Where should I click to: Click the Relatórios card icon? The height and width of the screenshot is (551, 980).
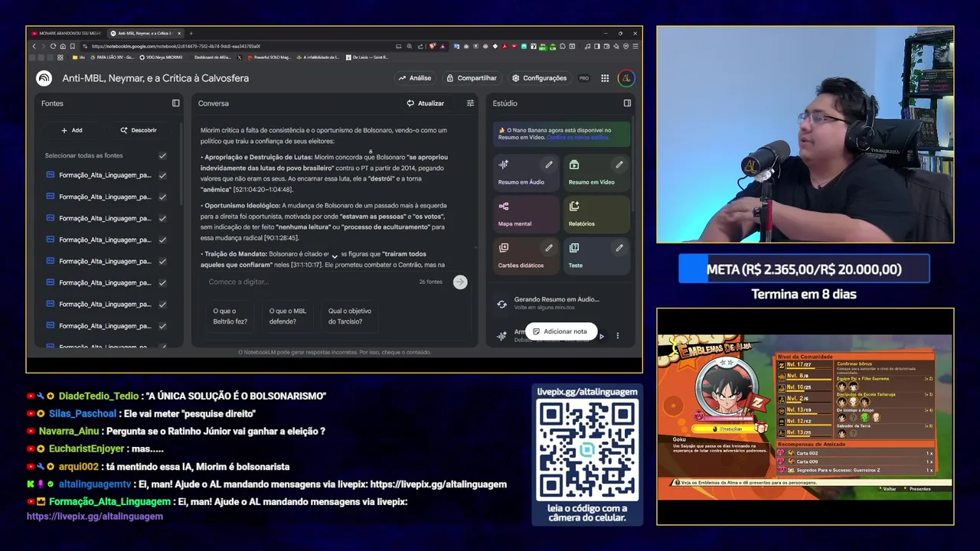pos(574,207)
